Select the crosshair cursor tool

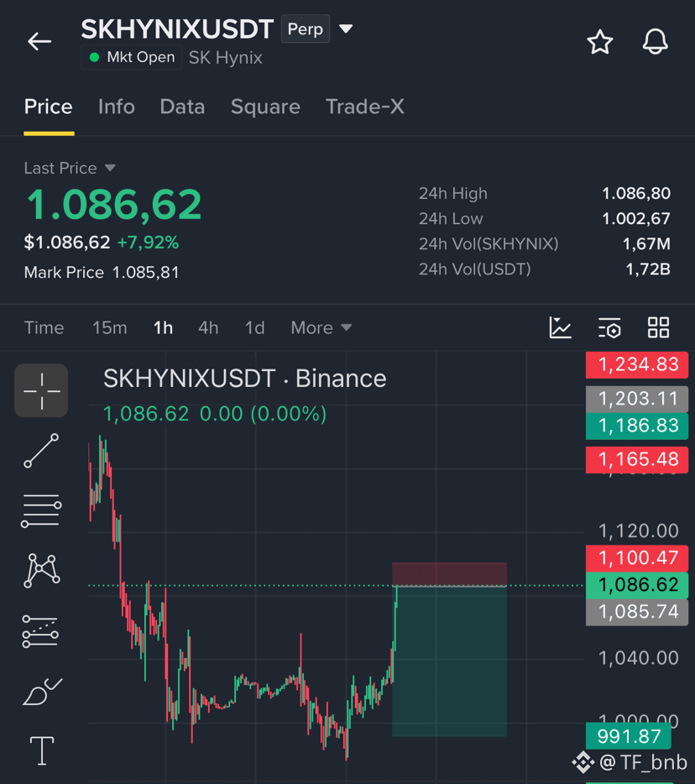click(x=41, y=390)
